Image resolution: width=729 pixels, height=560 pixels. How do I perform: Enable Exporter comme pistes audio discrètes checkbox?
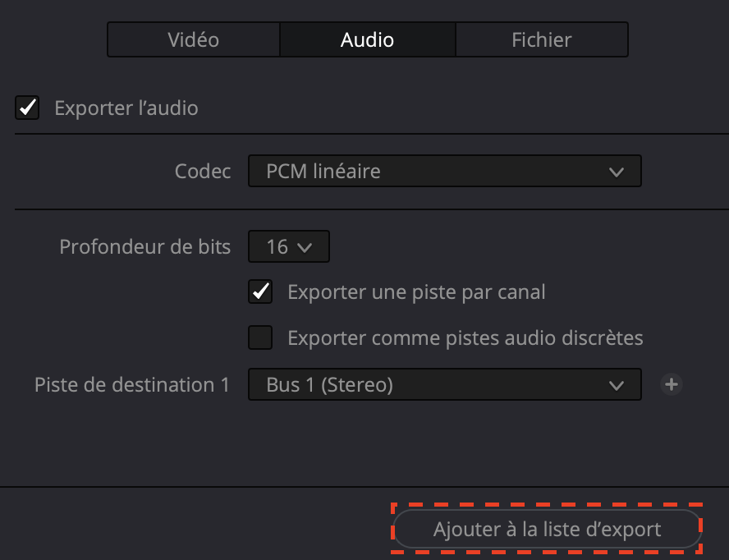point(261,337)
